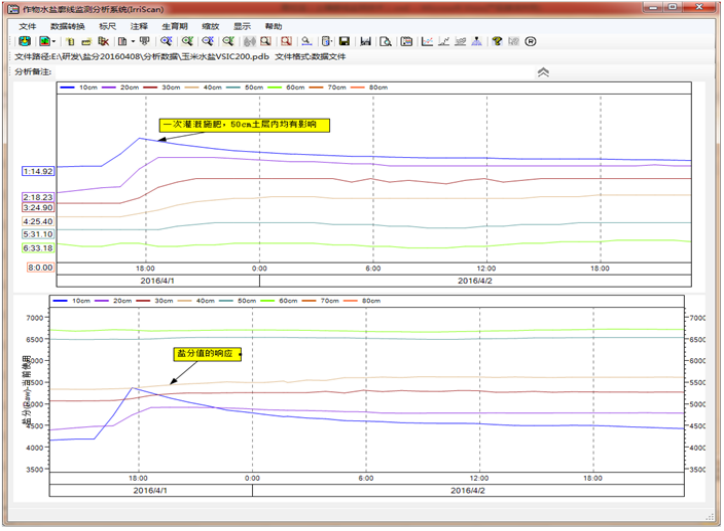This screenshot has height=531, width=724.
Task: Click the 2016/4/2 date label in lower chart
Action: [x=468, y=490]
